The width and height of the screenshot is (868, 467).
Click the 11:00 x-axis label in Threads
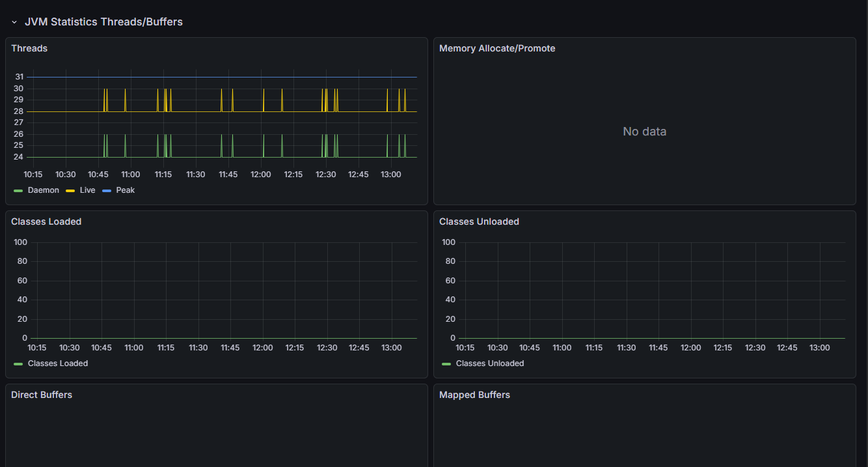pos(130,175)
